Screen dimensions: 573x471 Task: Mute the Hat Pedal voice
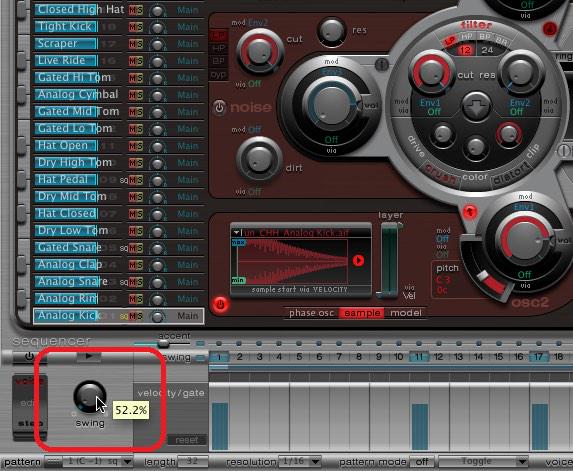point(132,180)
